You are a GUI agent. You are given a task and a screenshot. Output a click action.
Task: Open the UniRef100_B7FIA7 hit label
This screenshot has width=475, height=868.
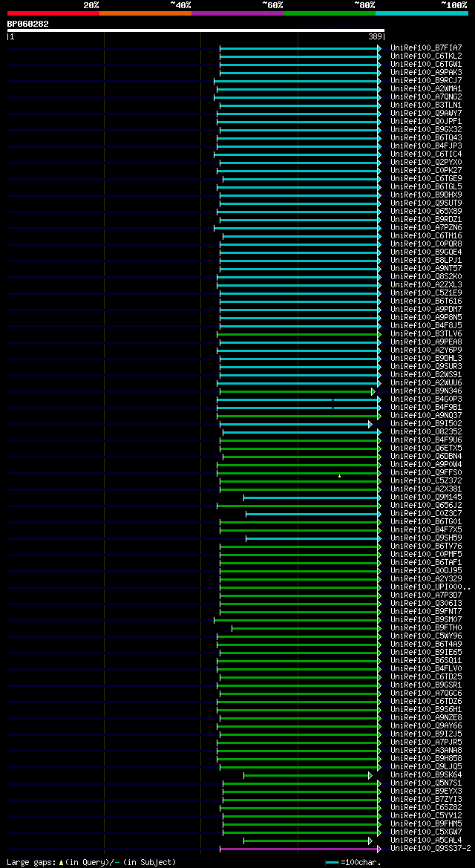(x=426, y=48)
